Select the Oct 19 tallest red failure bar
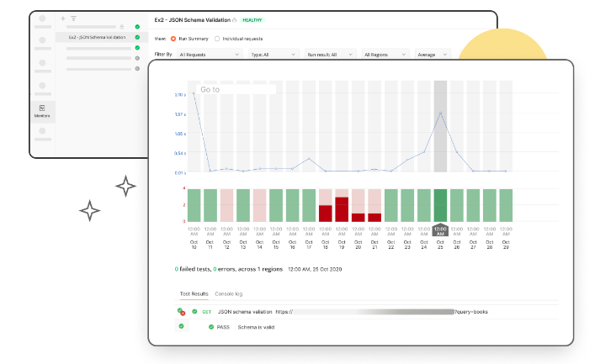This screenshot has height=364, width=616. 342,209
